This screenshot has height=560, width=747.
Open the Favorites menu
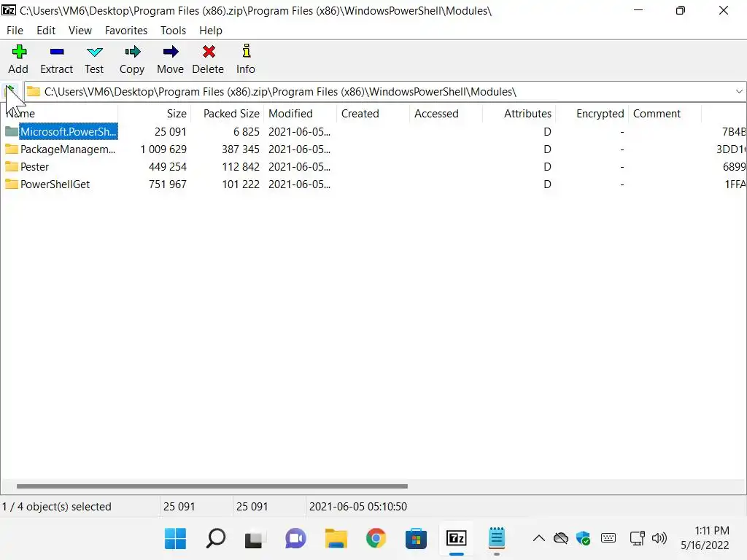click(126, 31)
